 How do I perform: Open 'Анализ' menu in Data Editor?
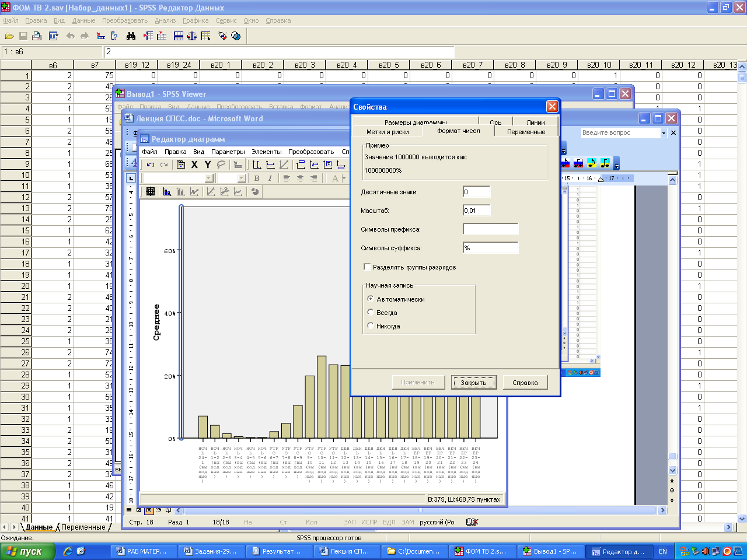pyautogui.click(x=165, y=20)
